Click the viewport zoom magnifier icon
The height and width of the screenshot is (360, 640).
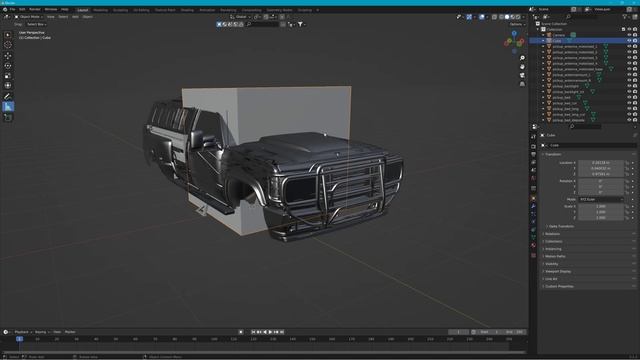[522, 58]
